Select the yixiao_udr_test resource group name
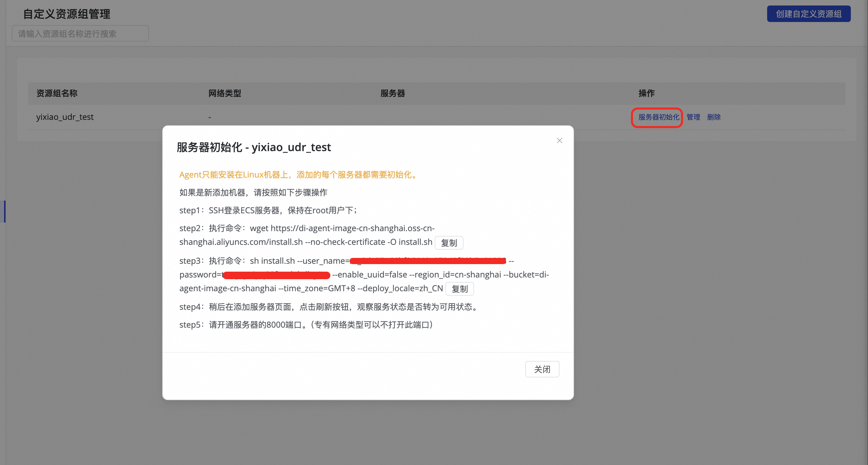 click(65, 117)
